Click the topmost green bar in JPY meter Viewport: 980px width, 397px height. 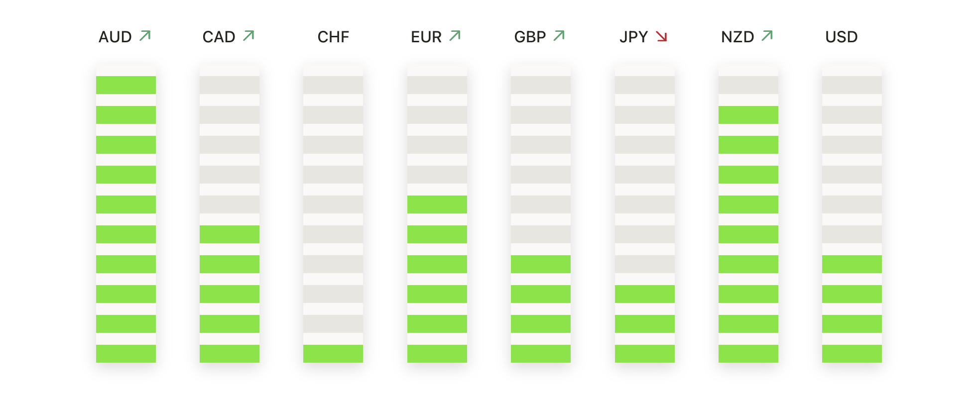pyautogui.click(x=645, y=294)
